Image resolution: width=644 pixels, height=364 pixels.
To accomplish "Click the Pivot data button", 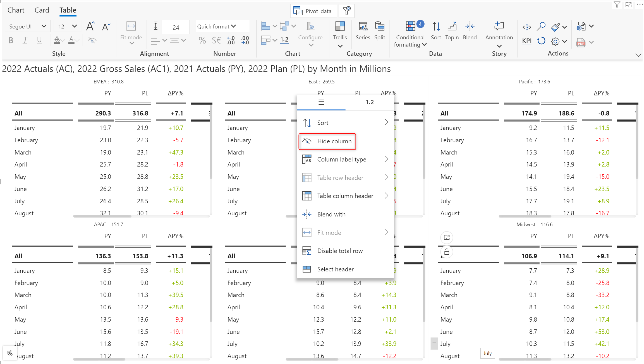I will [x=313, y=11].
